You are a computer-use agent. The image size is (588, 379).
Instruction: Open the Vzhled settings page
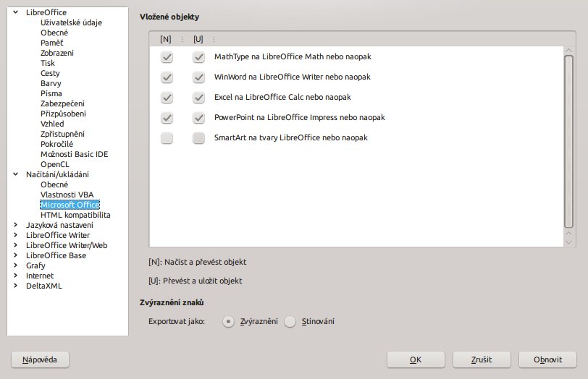click(x=52, y=124)
